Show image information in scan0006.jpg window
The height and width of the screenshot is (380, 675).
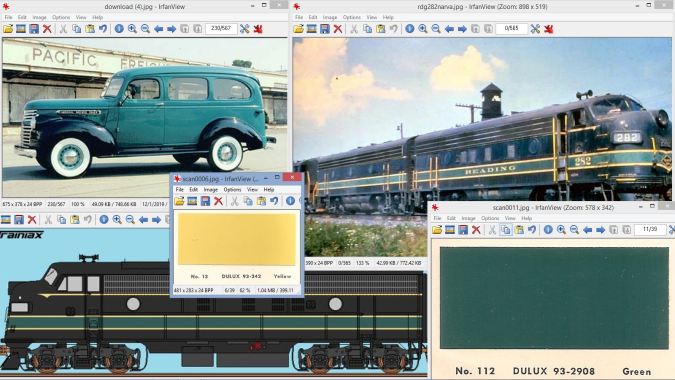[291, 201]
